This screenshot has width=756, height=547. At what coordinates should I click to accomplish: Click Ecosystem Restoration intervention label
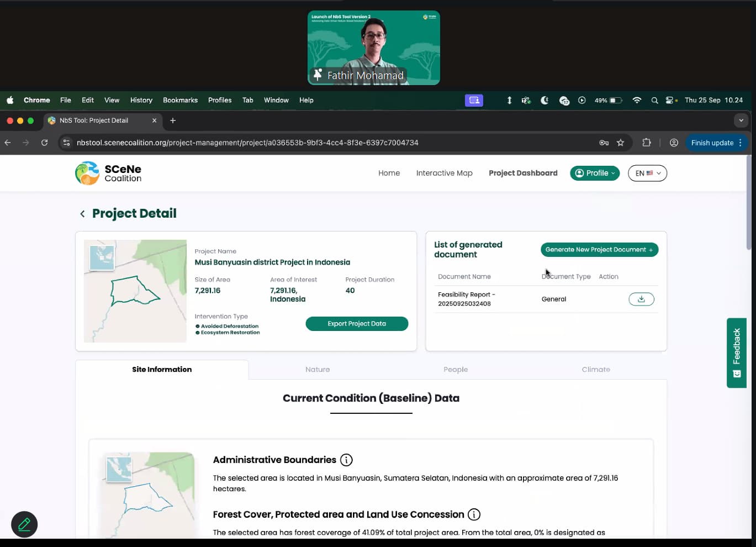(230, 333)
